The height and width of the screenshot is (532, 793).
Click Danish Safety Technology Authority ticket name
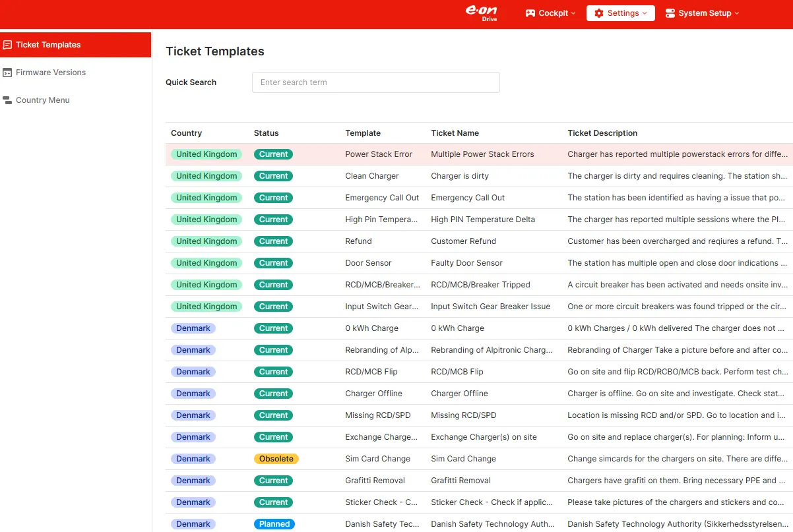tap(493, 524)
